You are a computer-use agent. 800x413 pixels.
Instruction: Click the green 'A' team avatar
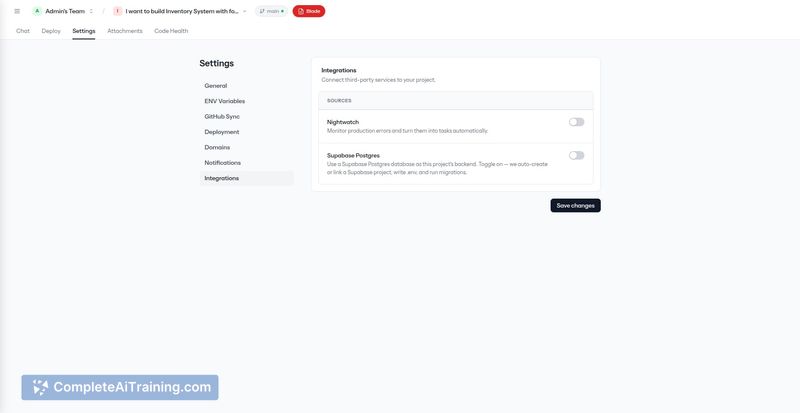[x=37, y=11]
